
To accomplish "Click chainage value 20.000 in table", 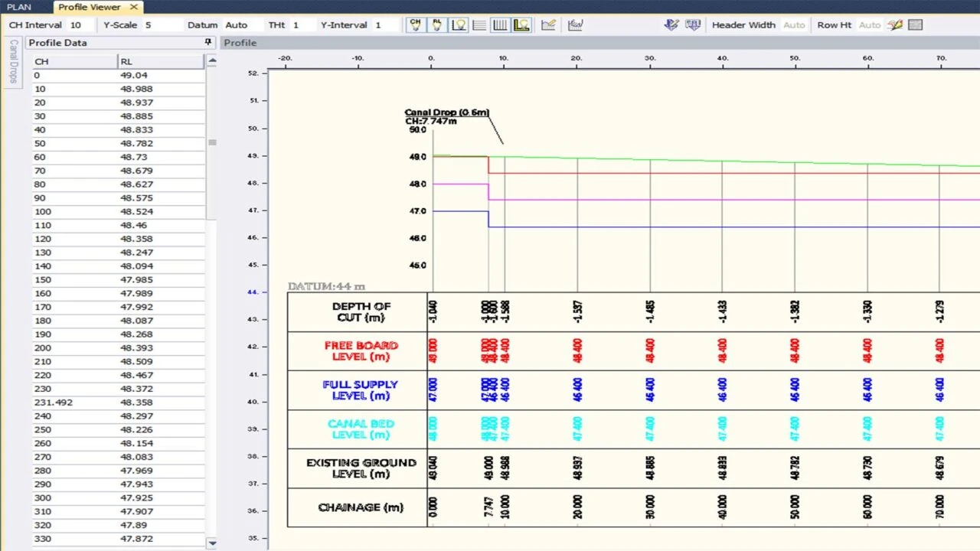I will [577, 507].
